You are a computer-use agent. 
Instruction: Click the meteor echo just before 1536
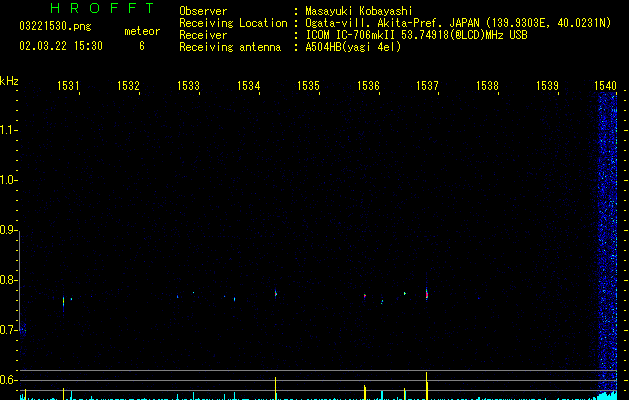(x=365, y=296)
